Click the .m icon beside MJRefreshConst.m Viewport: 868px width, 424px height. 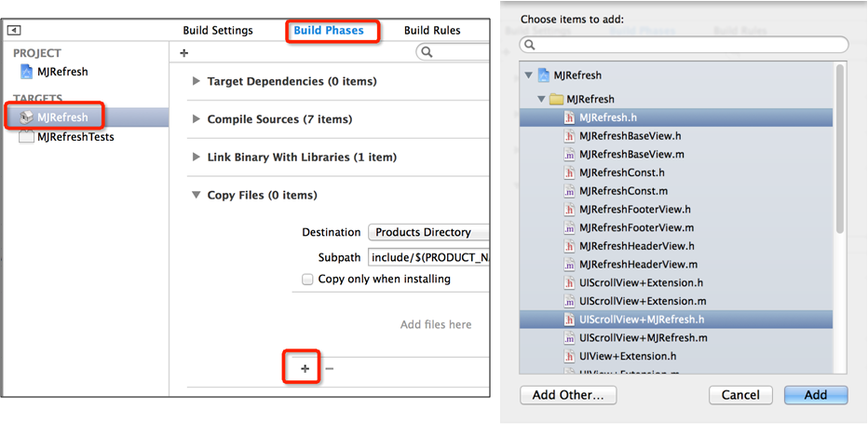pyautogui.click(x=568, y=191)
